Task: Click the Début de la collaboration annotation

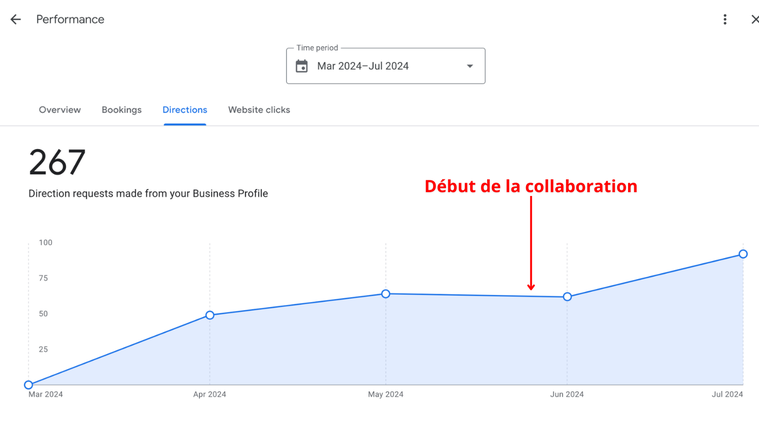Action: [x=530, y=186]
